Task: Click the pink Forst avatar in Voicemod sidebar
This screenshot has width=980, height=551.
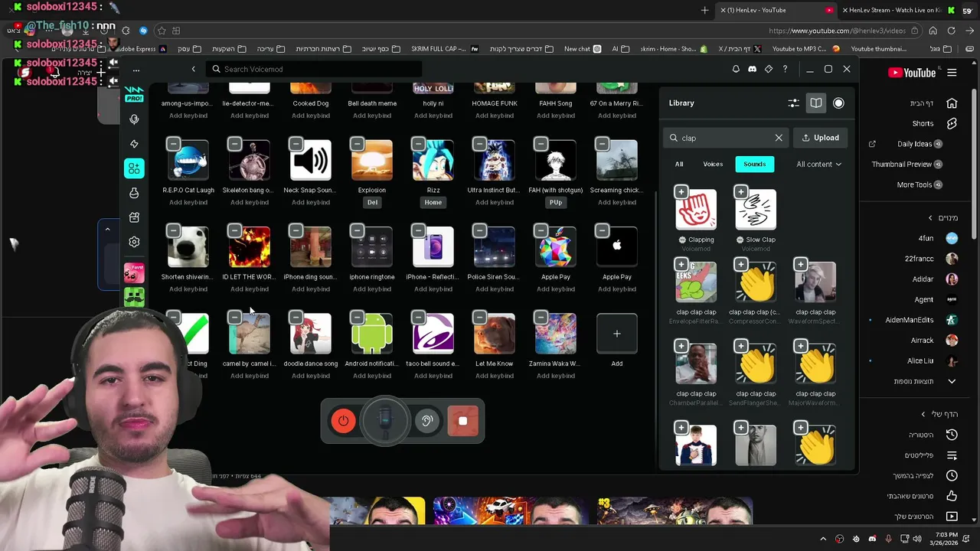Action: pos(134,273)
